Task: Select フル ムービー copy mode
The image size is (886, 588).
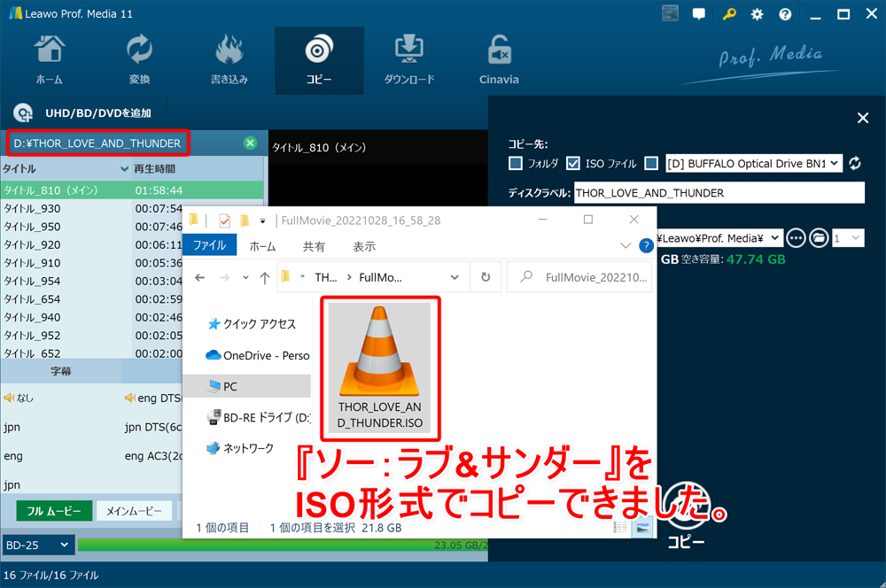Action: coord(54,511)
